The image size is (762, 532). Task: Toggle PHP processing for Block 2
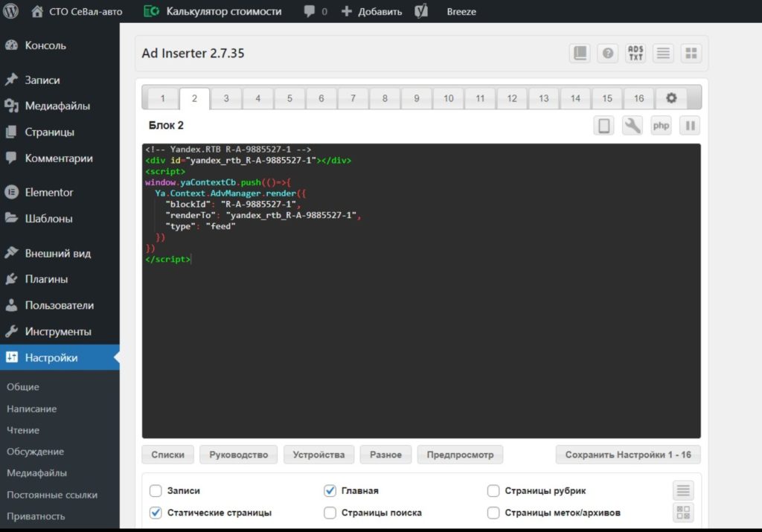[x=661, y=126]
